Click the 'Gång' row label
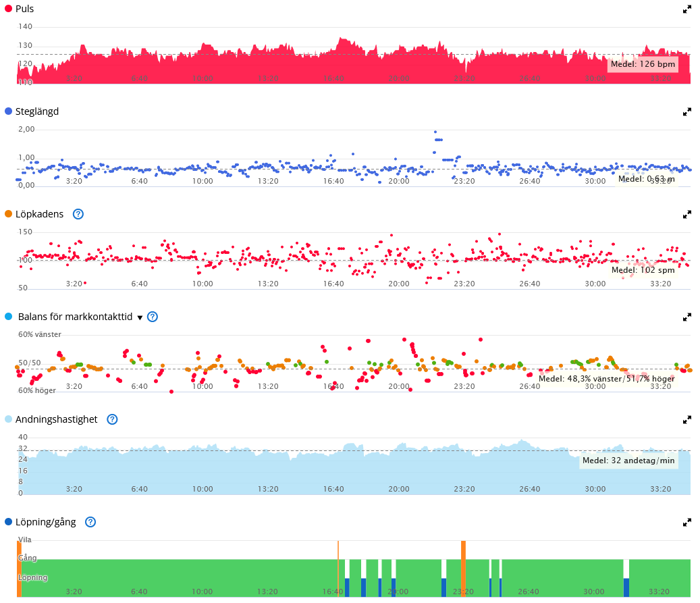Screen dimensions: 700x603 point(27,558)
